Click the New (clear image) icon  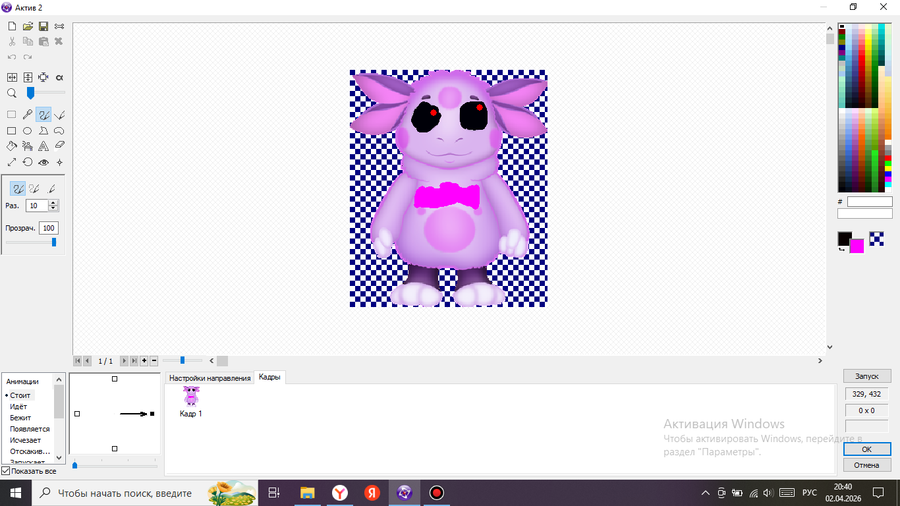click(11, 26)
